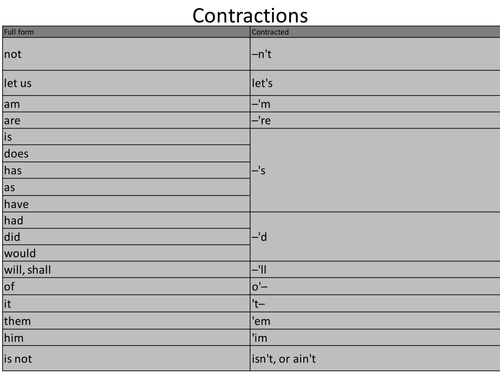Select the 'let us' cell
Screen dimensions: 500x375
point(126,83)
